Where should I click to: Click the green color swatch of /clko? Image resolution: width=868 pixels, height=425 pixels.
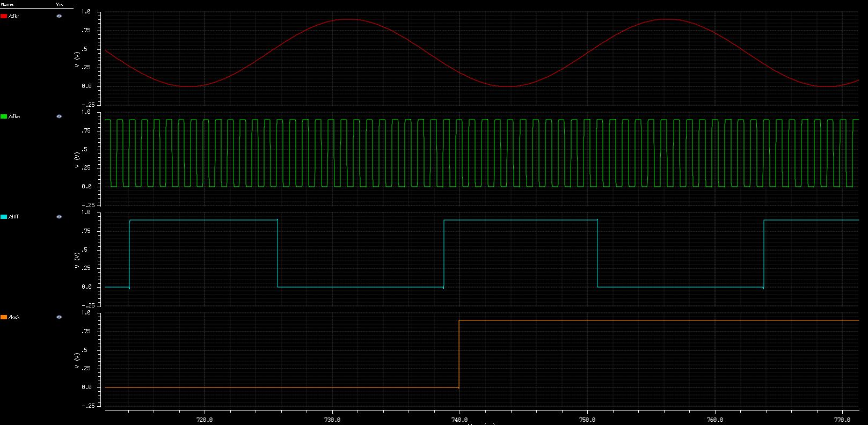coord(4,116)
